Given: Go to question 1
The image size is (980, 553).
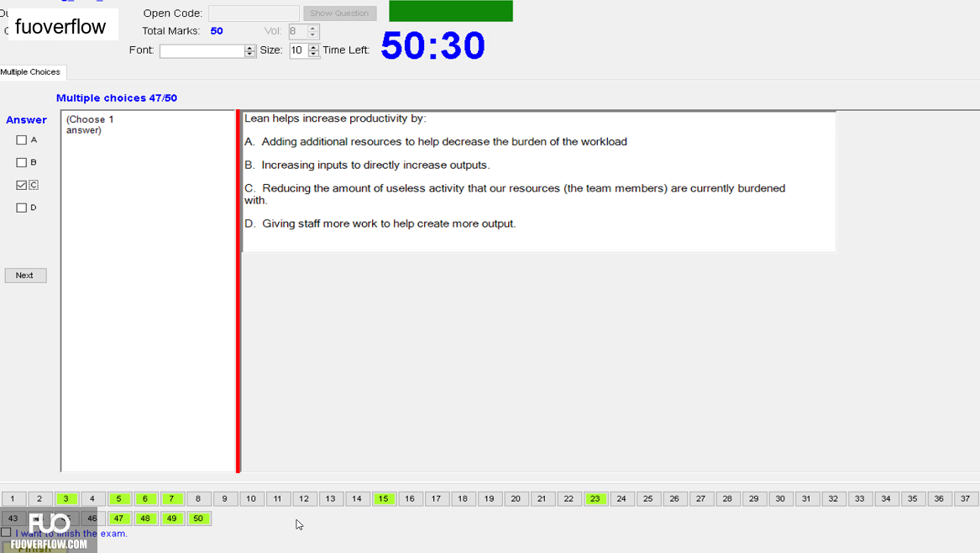Looking at the screenshot, I should pyautogui.click(x=13, y=498).
